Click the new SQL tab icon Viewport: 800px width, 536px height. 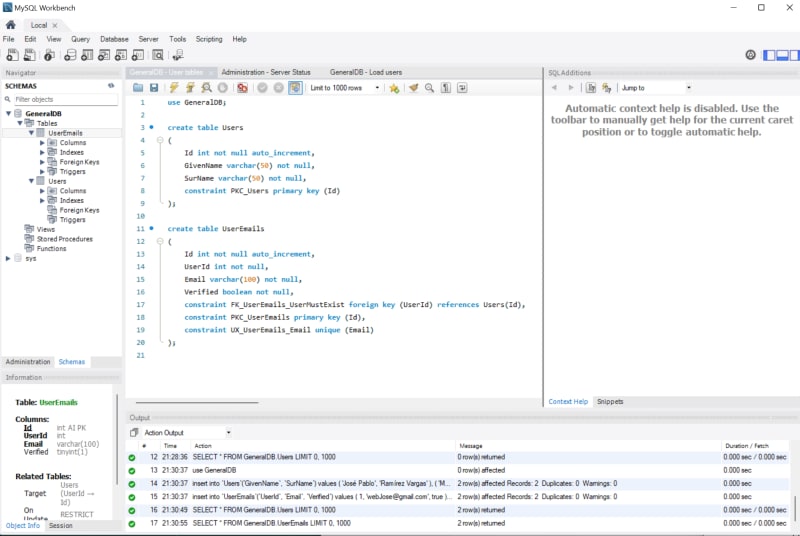(x=13, y=55)
